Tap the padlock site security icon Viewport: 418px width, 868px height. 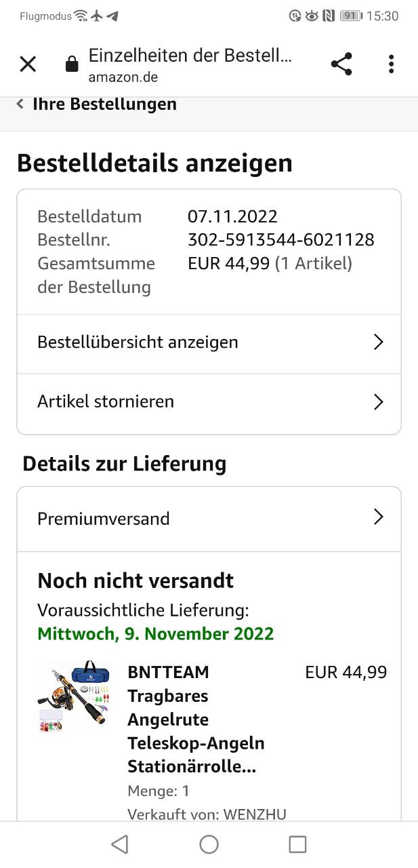(x=71, y=64)
